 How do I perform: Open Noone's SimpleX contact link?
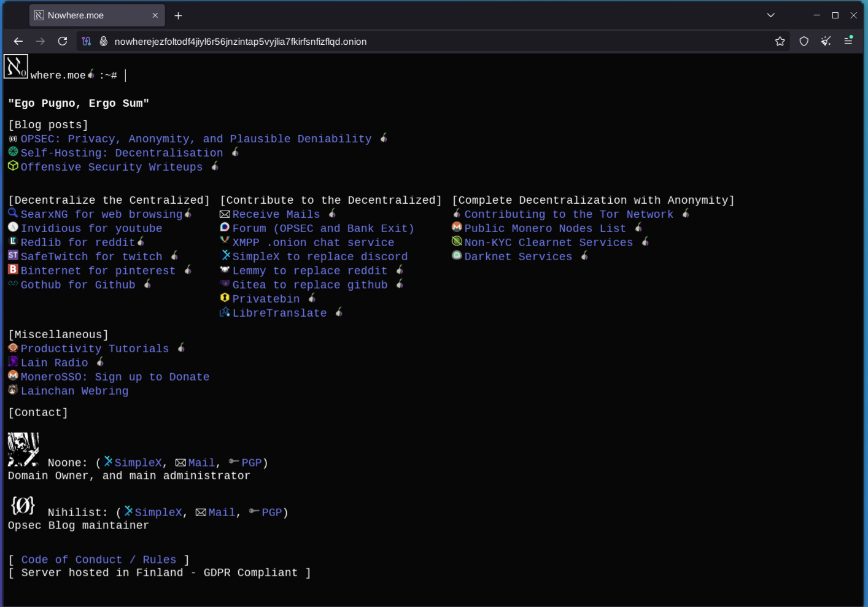138,463
